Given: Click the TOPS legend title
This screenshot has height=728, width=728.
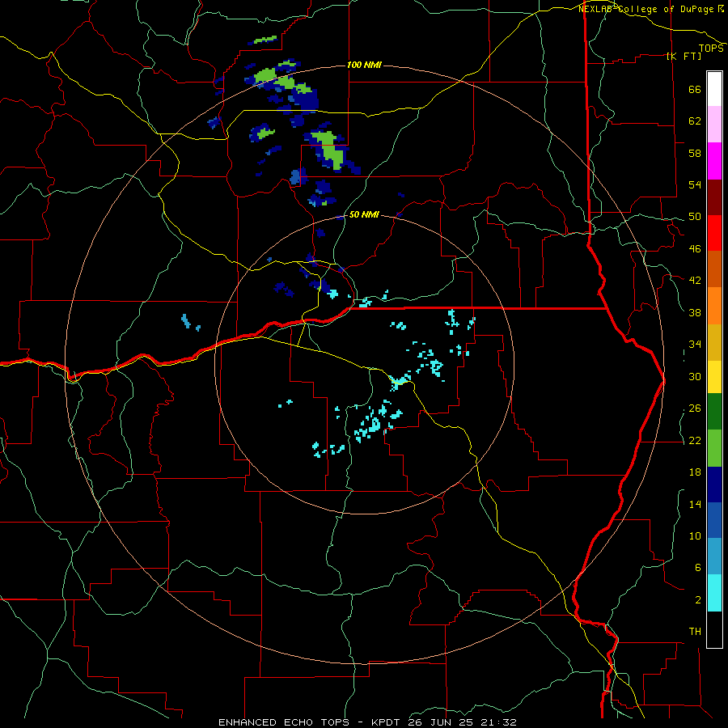Looking at the screenshot, I should click(711, 48).
